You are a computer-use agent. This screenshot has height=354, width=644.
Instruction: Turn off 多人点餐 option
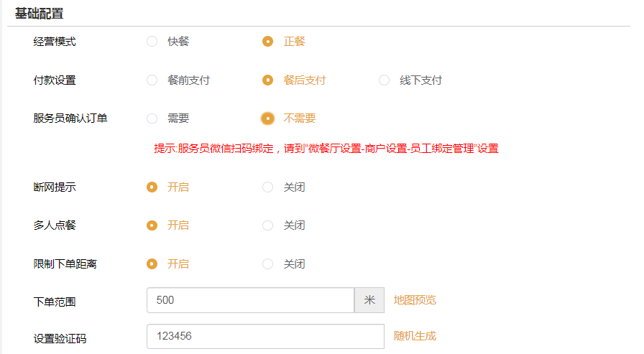click(268, 225)
